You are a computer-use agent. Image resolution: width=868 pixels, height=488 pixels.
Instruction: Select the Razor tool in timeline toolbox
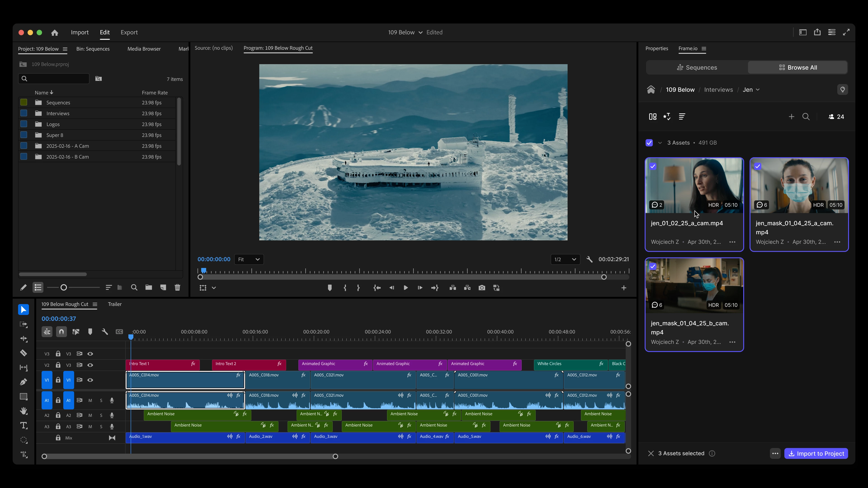click(x=23, y=353)
